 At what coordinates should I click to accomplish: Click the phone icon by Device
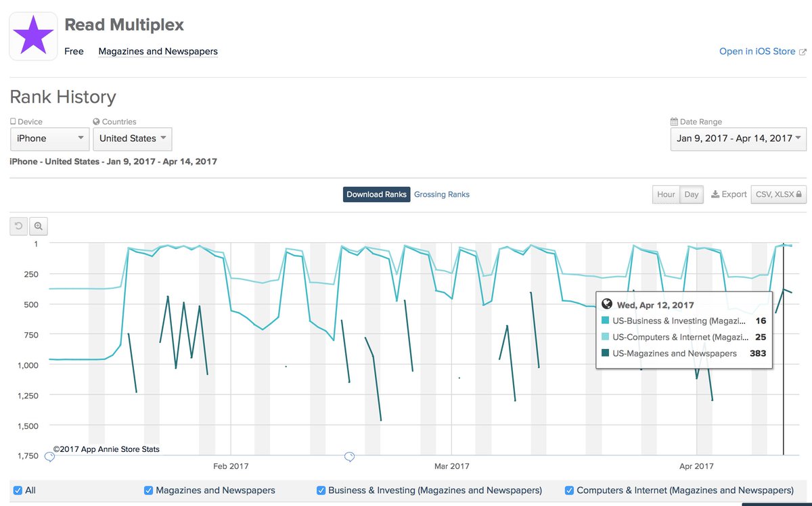[x=13, y=122]
